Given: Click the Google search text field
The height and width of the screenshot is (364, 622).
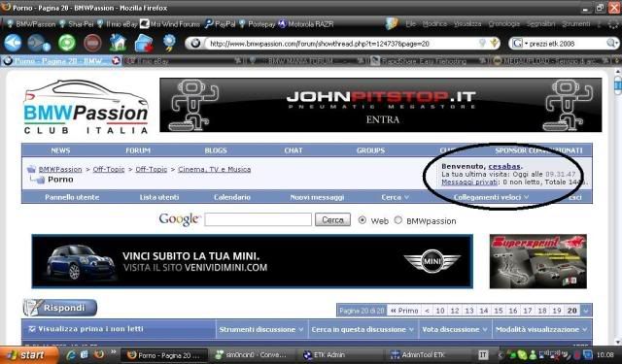Looking at the screenshot, I should click(x=258, y=219).
